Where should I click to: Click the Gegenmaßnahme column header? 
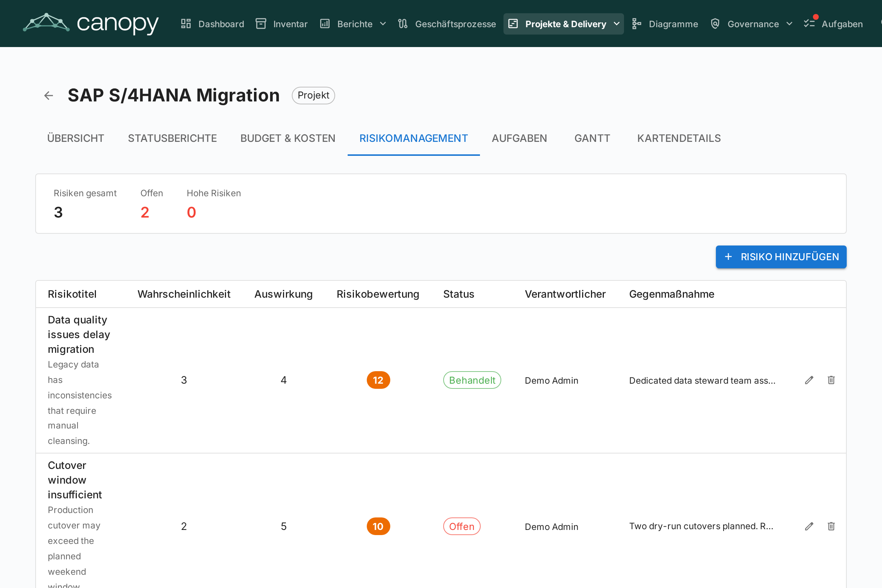(x=672, y=294)
